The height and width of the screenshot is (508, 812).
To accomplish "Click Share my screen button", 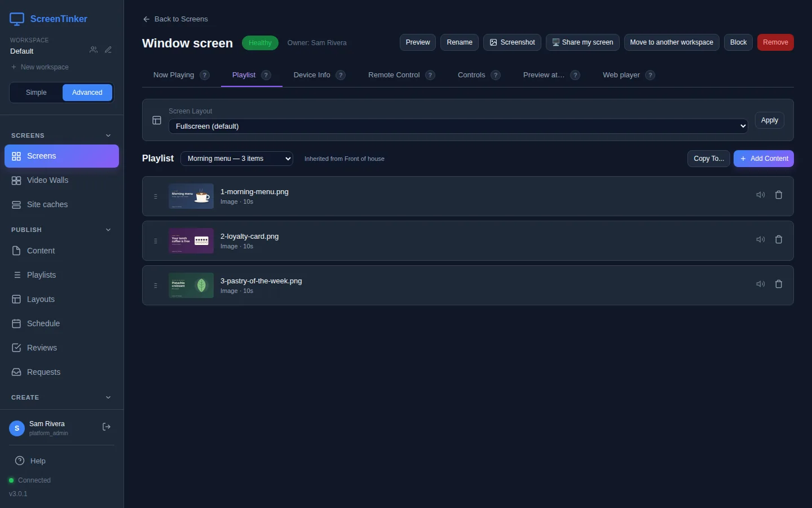I will 582,42.
